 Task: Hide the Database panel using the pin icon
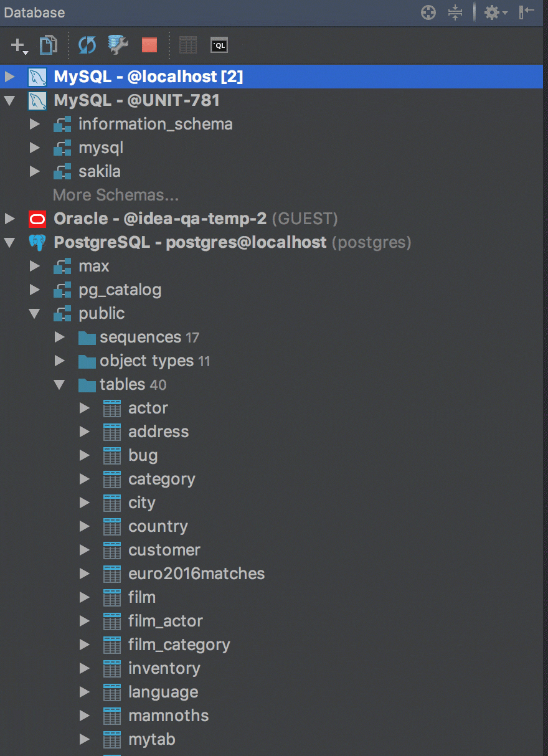pyautogui.click(x=527, y=12)
